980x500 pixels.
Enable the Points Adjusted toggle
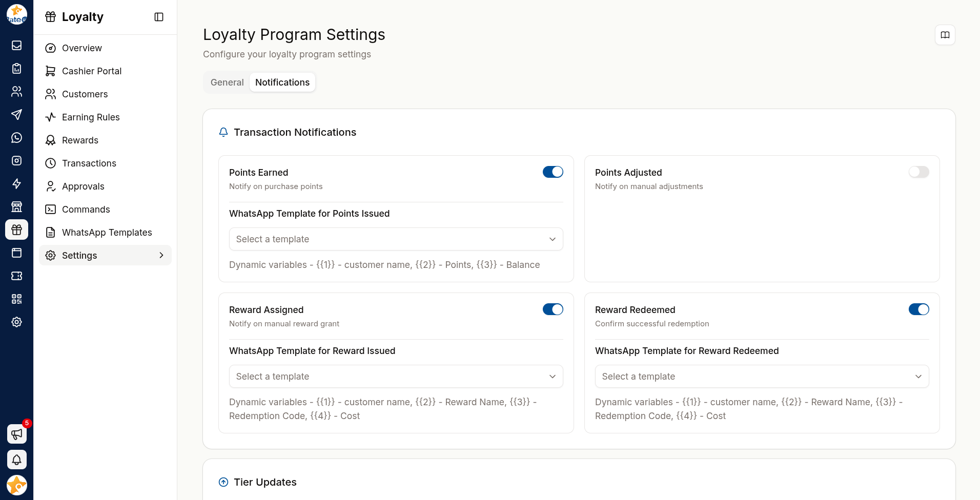[x=919, y=172]
